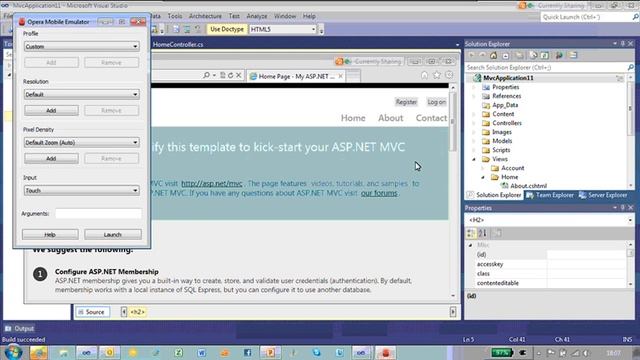Click the Register link on the webpage
The width and height of the screenshot is (640, 360).
(406, 102)
